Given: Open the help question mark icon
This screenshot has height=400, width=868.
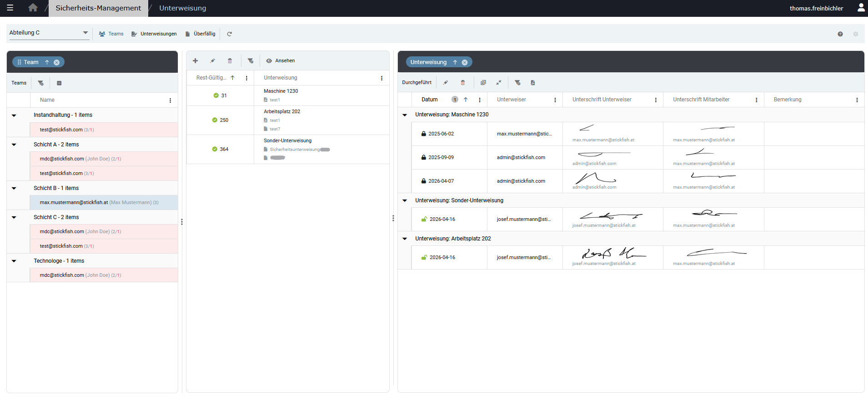Looking at the screenshot, I should (x=840, y=34).
